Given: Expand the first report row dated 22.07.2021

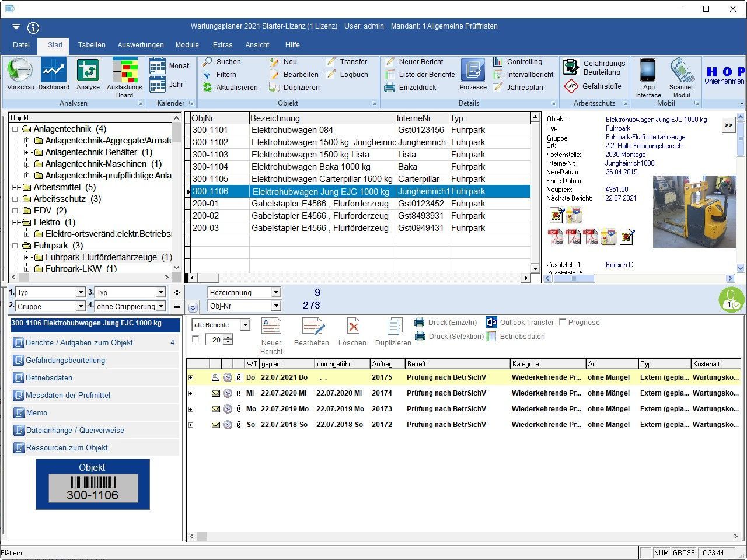Looking at the screenshot, I should pyautogui.click(x=190, y=378).
